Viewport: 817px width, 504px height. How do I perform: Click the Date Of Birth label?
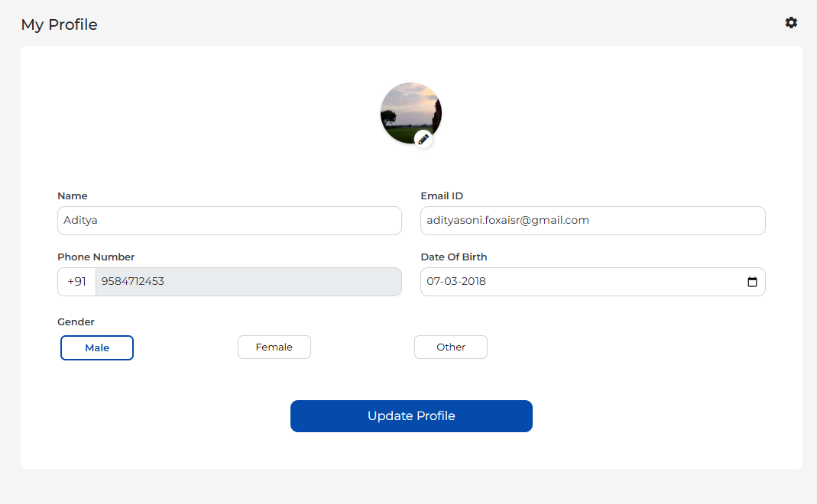[454, 257]
